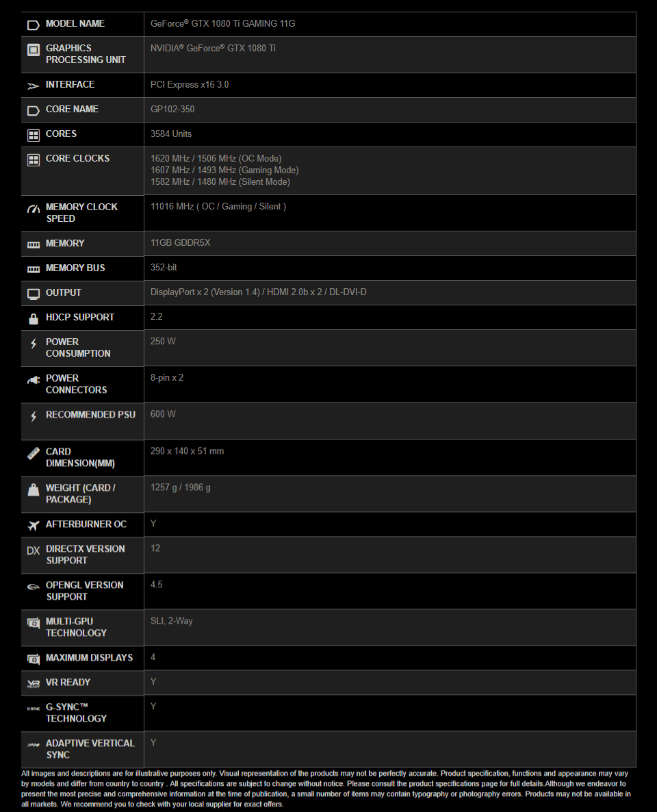Click the Graphics Processing Unit chip icon
Screen dimensions: 657x812
(33, 50)
